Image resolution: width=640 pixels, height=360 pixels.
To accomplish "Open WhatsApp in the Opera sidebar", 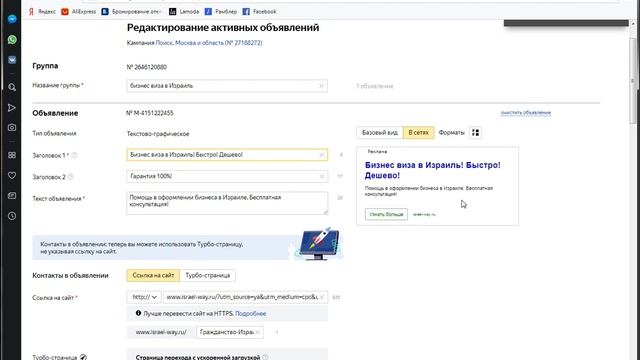I will [12, 40].
